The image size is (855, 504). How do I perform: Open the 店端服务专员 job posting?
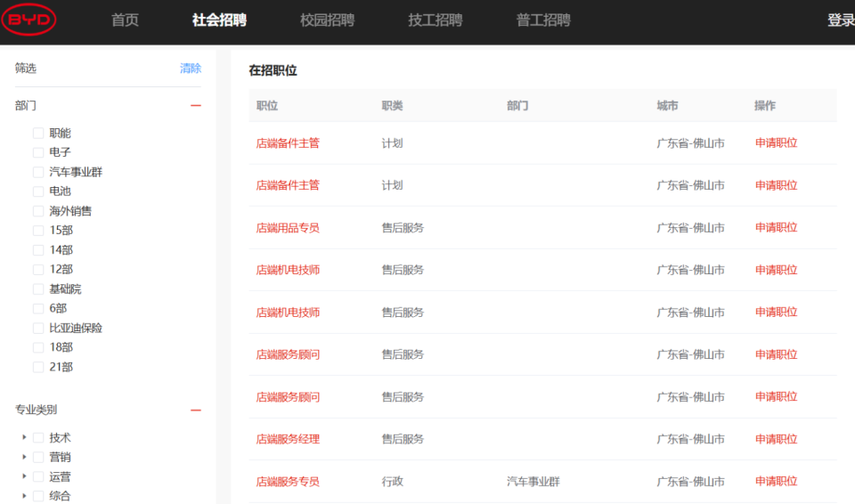click(288, 482)
